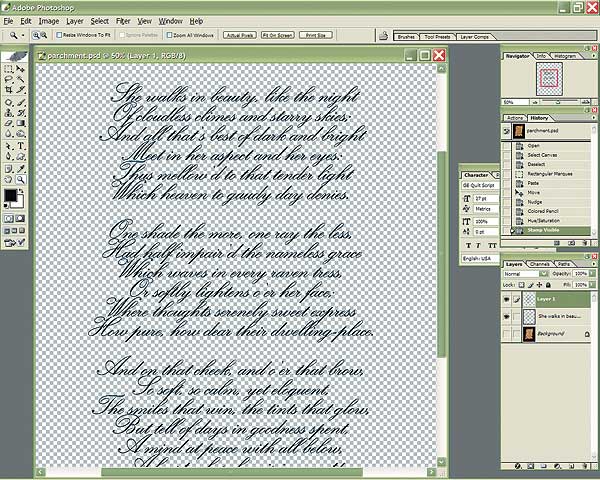Toggle Lock position in Layers panel

[540, 285]
